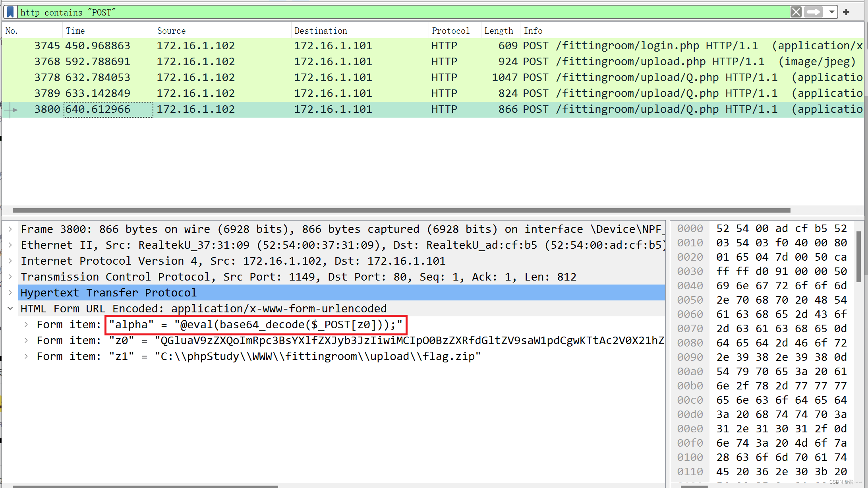Click the filter bookmark icon

click(11, 12)
